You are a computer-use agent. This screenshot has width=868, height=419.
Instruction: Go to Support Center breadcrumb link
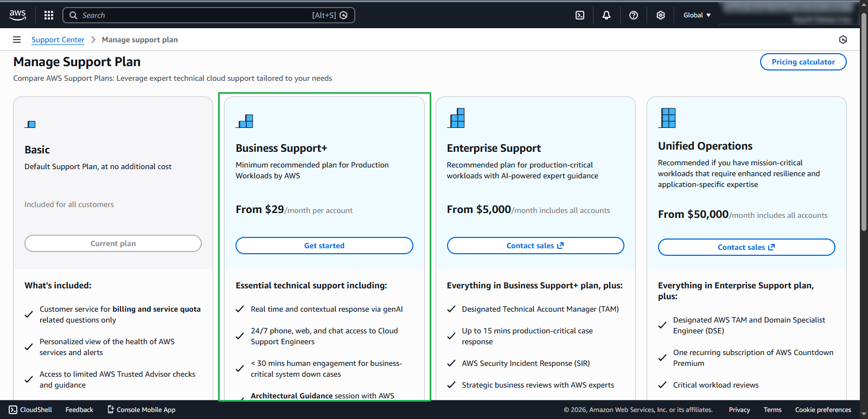[x=58, y=40]
